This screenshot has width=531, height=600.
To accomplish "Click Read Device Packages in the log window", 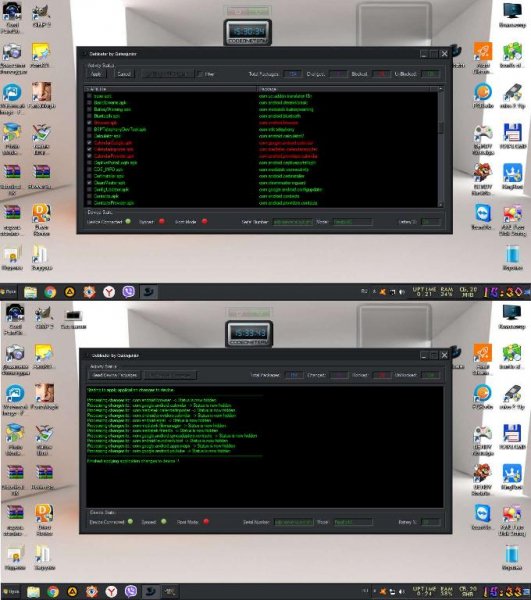I will pyautogui.click(x=115, y=375).
